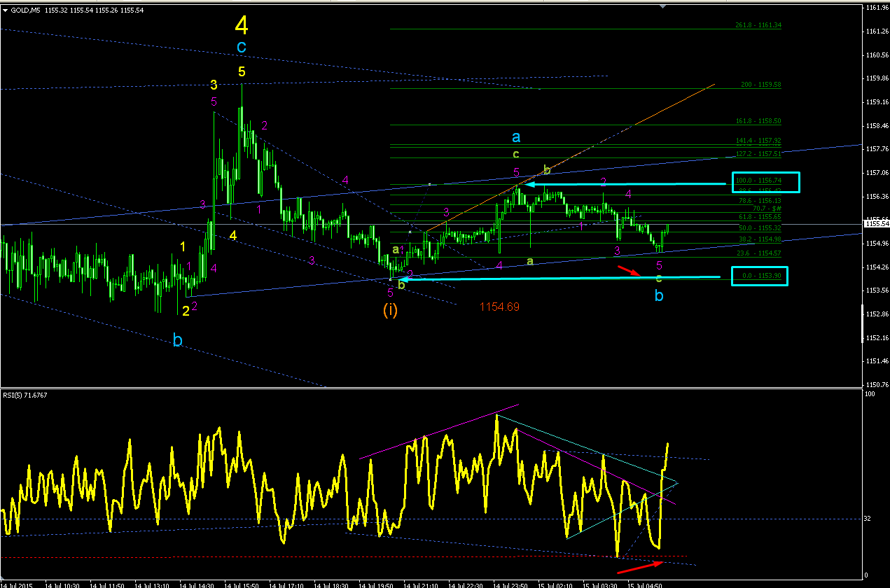
Task: Select Fibonacci label 70.7 - $#
Action: click(767, 209)
